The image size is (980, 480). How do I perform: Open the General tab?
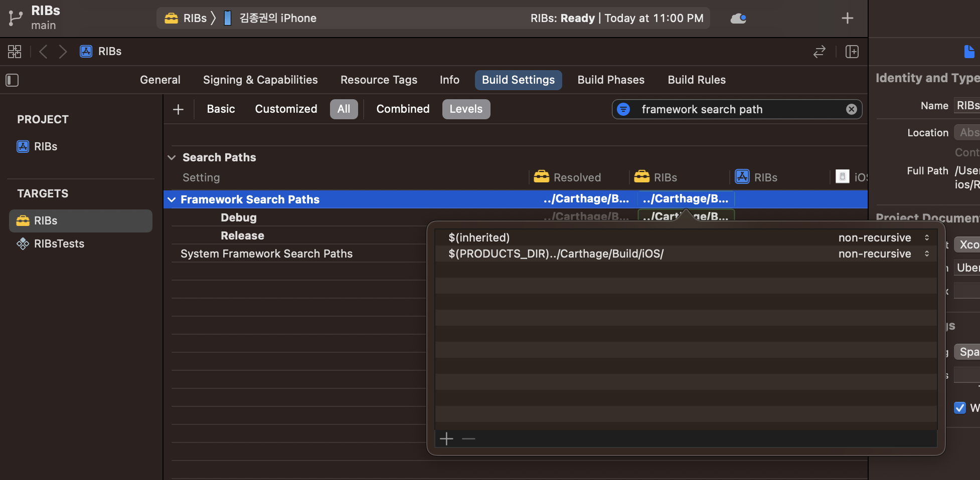(160, 80)
